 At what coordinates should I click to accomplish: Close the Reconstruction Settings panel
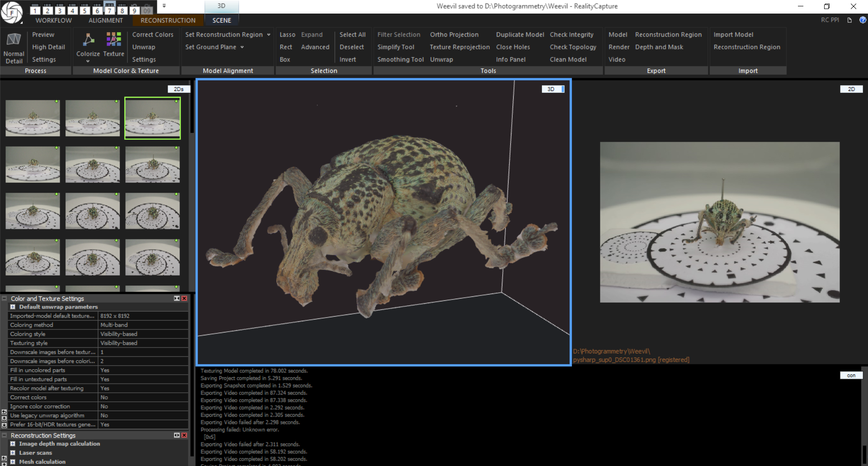click(184, 435)
